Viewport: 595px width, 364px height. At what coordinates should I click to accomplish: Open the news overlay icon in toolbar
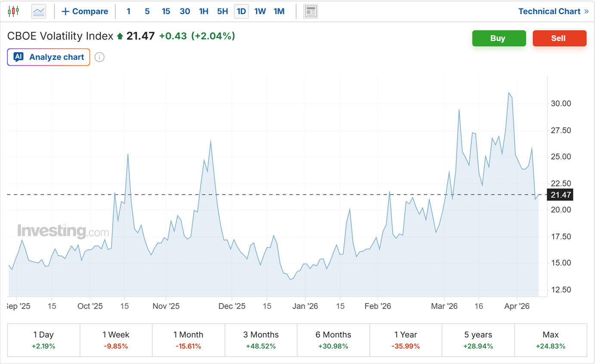(310, 12)
